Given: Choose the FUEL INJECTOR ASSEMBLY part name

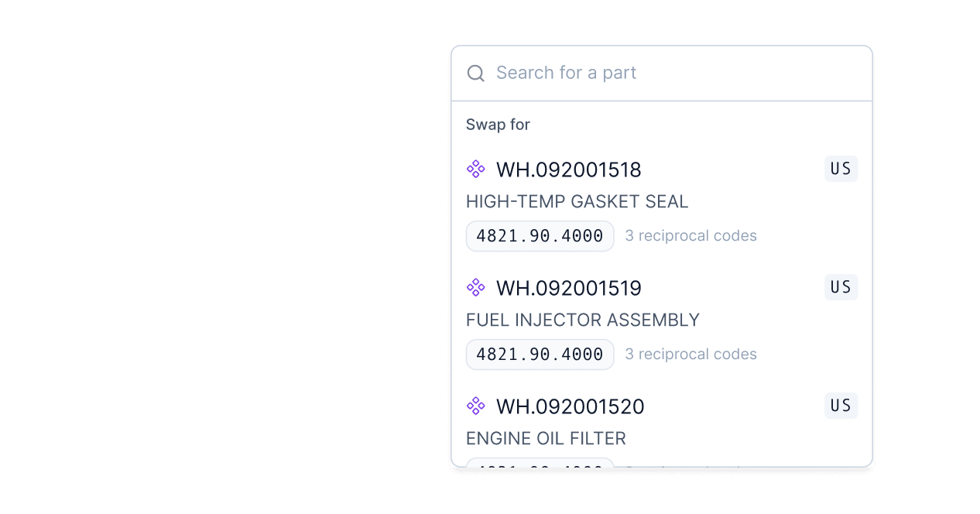Looking at the screenshot, I should point(583,320).
